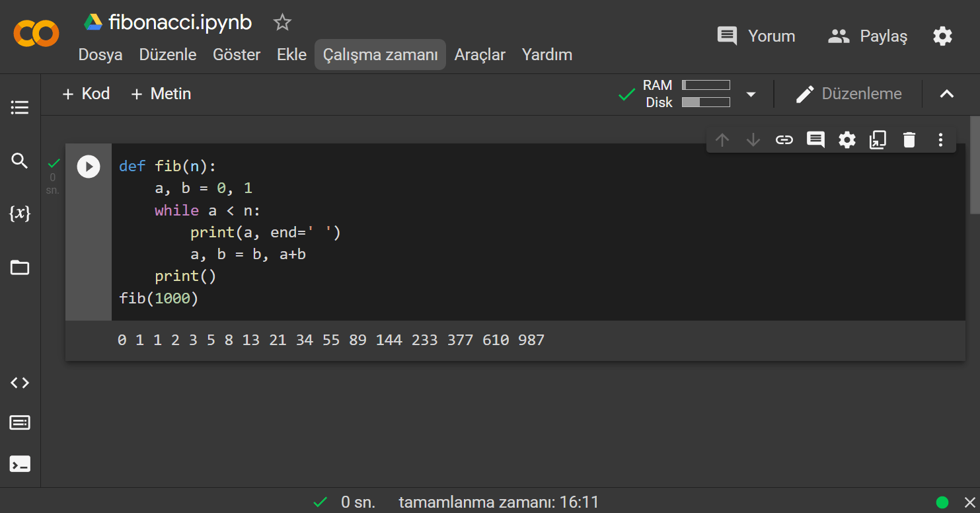Run the fib cell with play button
The height and width of the screenshot is (513, 980).
pos(89,166)
